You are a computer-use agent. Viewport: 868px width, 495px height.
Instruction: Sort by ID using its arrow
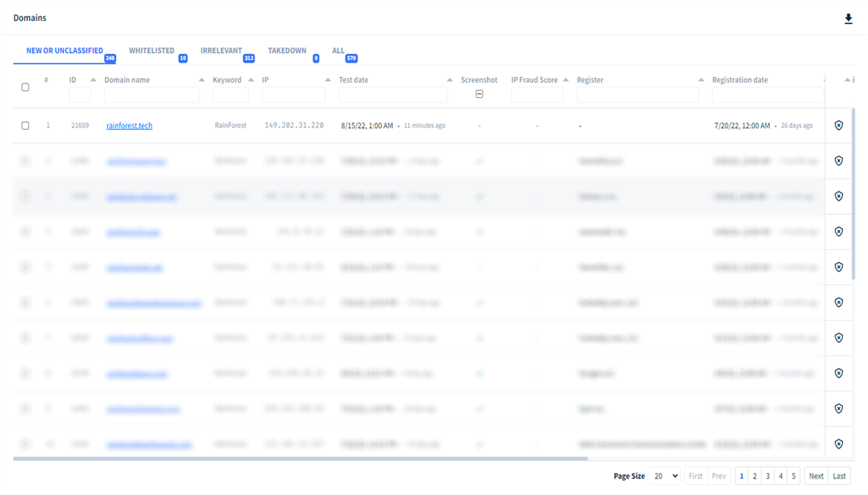[x=94, y=80]
